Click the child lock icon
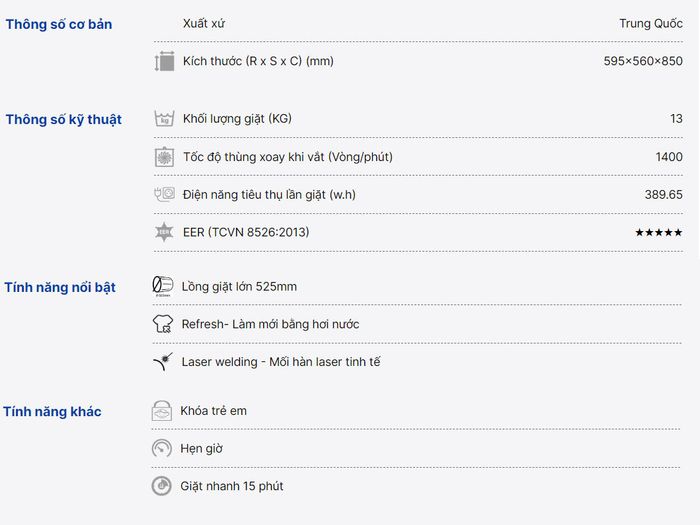700x525 pixels. pyautogui.click(x=162, y=411)
